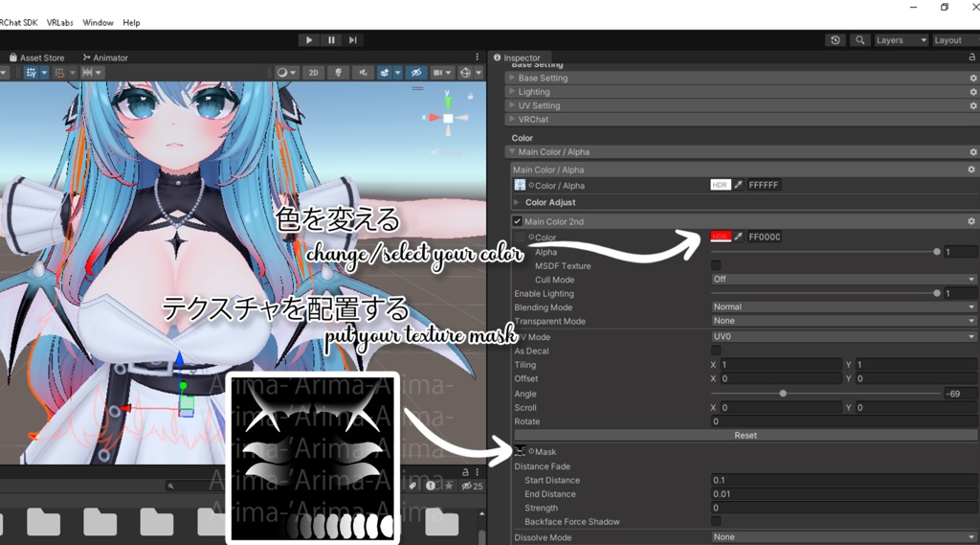Viewport: 980px width, 545px height.
Task: Expand the Color Adjust foldout
Action: click(x=516, y=202)
